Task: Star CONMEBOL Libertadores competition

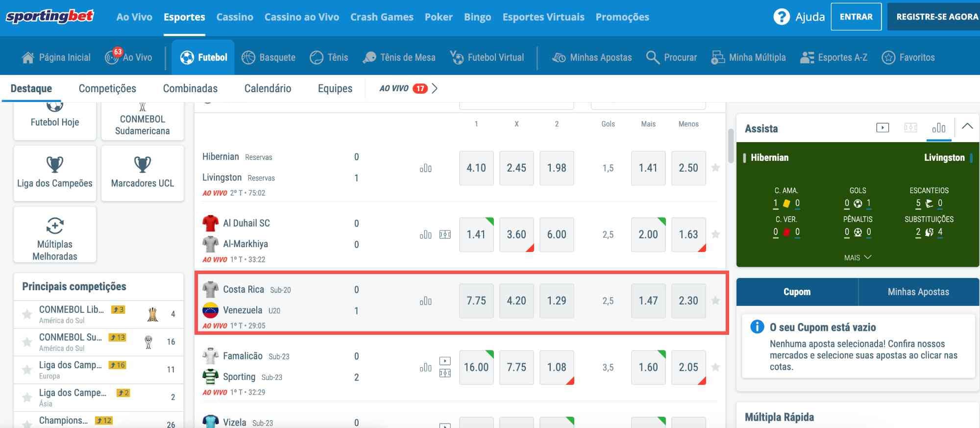Action: (27, 314)
